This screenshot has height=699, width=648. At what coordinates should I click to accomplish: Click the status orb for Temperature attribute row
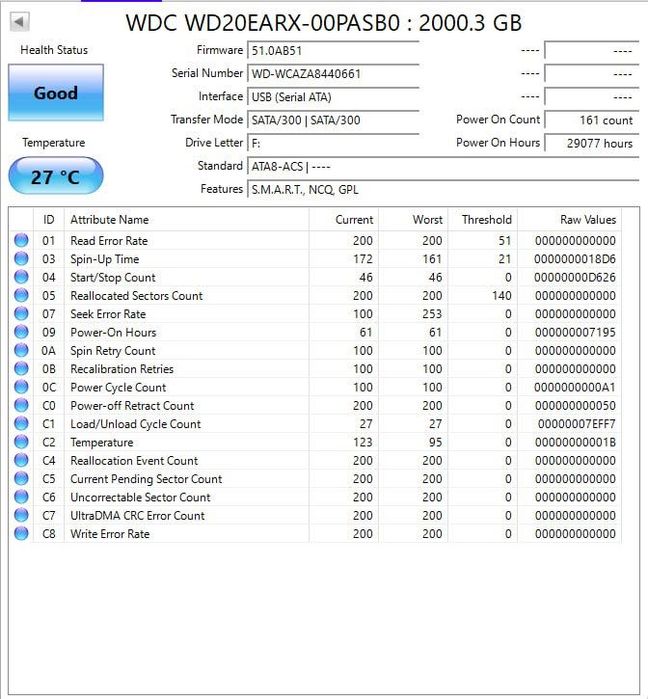[21, 442]
